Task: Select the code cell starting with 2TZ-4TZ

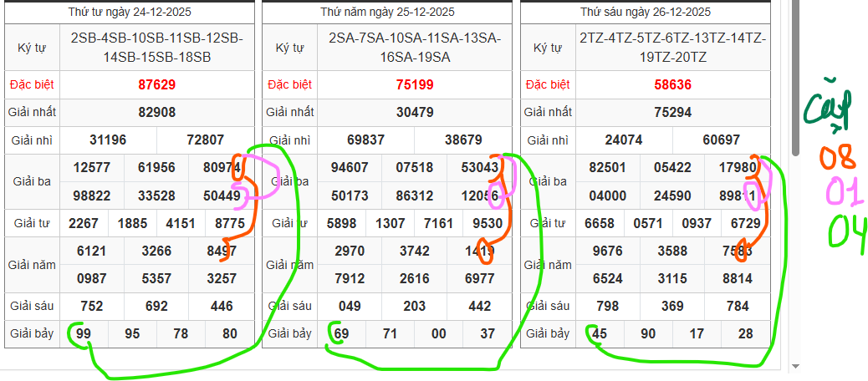Action: click(672, 48)
